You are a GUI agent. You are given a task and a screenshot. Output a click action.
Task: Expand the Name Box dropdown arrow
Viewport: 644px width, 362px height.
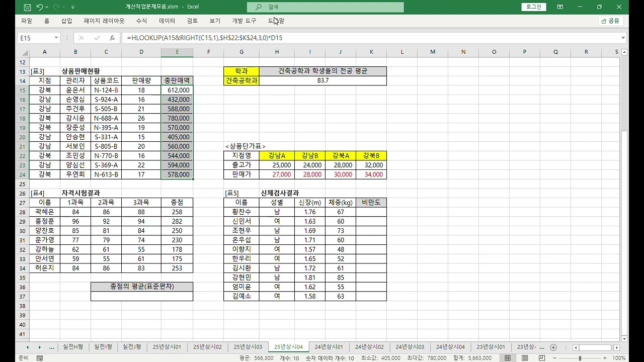(x=55, y=38)
